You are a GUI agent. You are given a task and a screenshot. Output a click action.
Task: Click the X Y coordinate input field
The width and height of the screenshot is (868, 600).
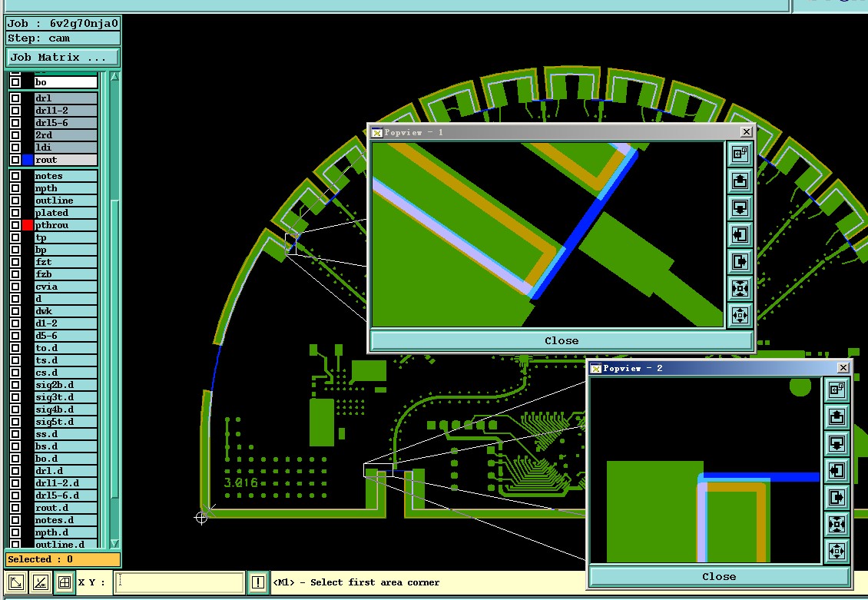click(179, 582)
